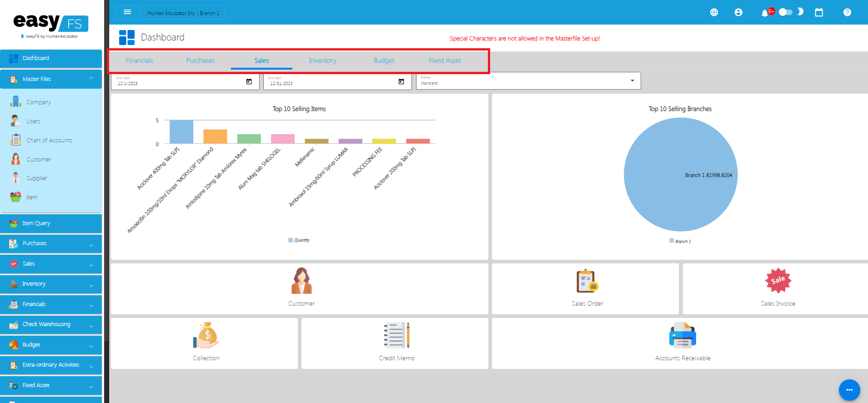Click Chart of Accounts clipboard icon
This screenshot has height=403, width=868.
click(x=16, y=140)
